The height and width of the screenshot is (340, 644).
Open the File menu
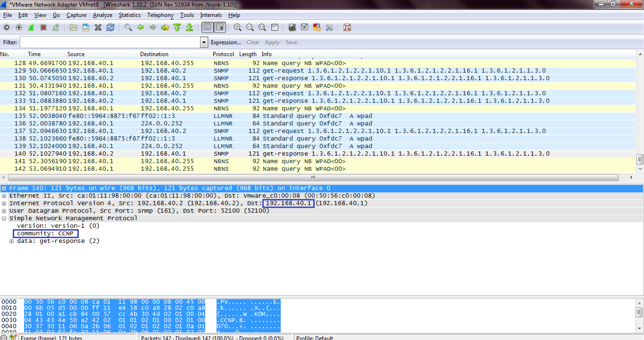click(8, 15)
